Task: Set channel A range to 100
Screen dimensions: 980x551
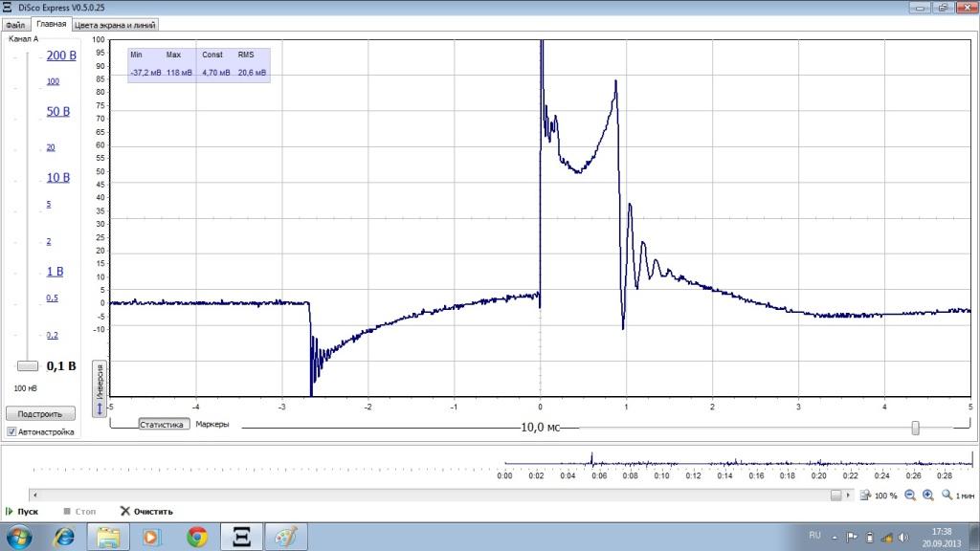Action: click(x=54, y=81)
